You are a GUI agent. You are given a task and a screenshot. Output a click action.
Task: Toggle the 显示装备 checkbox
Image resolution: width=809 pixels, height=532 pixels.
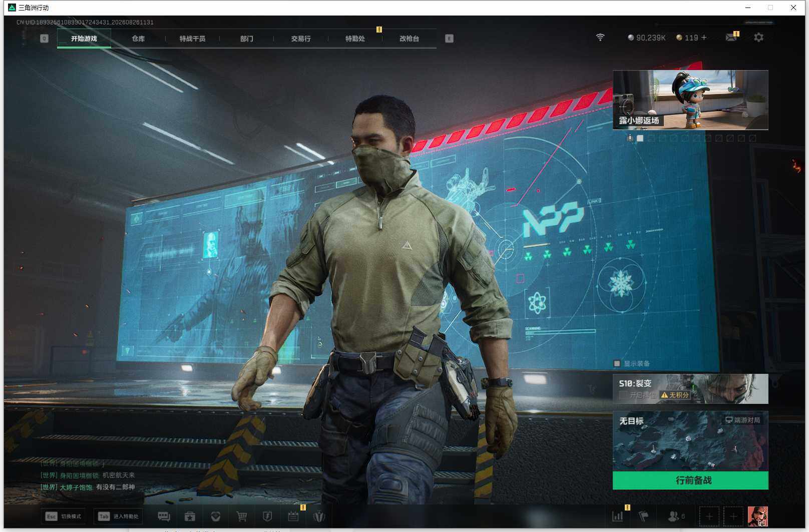pos(617,364)
